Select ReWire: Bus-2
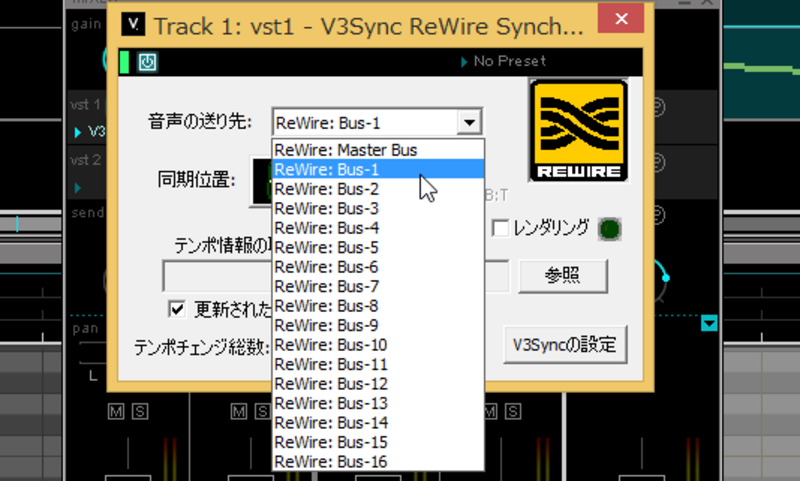This screenshot has height=481, width=800. pyautogui.click(x=378, y=189)
